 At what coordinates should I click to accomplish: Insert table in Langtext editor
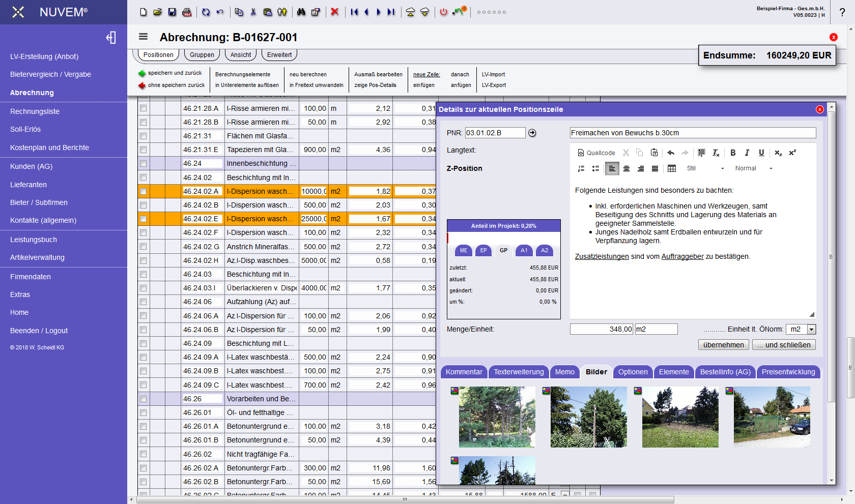coord(672,168)
